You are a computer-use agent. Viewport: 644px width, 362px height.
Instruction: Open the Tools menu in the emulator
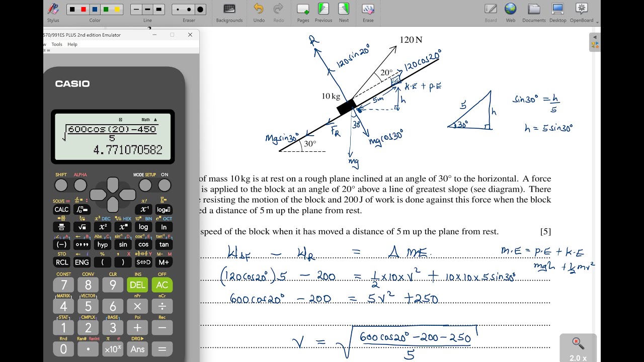(x=57, y=44)
